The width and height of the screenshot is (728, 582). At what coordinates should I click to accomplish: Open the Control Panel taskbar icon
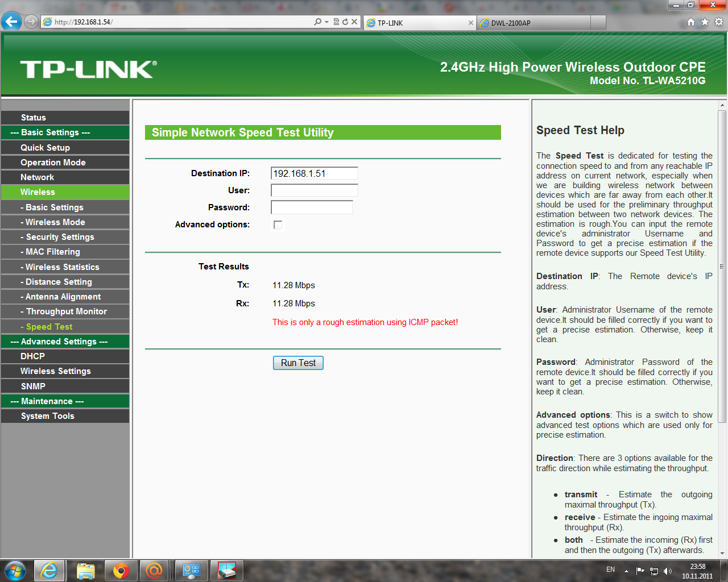click(191, 570)
